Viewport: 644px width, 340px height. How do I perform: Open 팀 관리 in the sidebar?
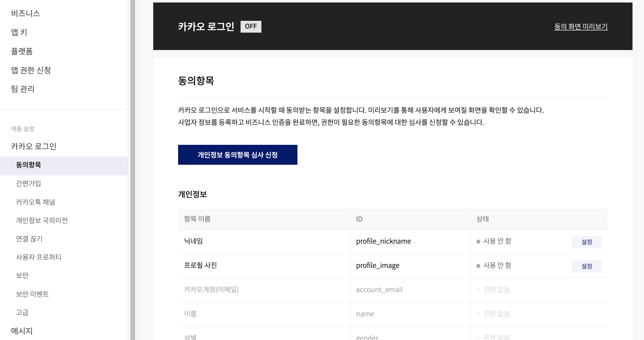click(23, 89)
